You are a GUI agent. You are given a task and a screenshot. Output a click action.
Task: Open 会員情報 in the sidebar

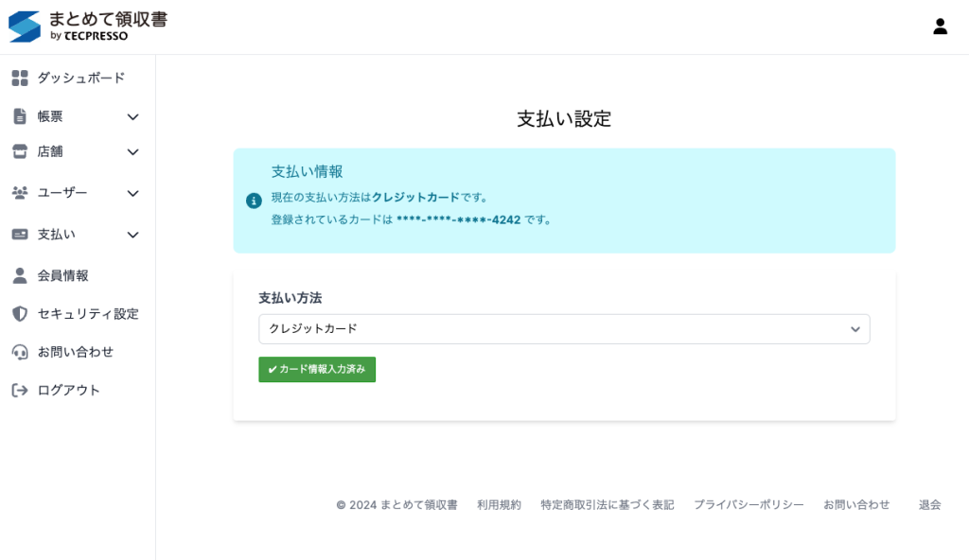[x=62, y=276]
